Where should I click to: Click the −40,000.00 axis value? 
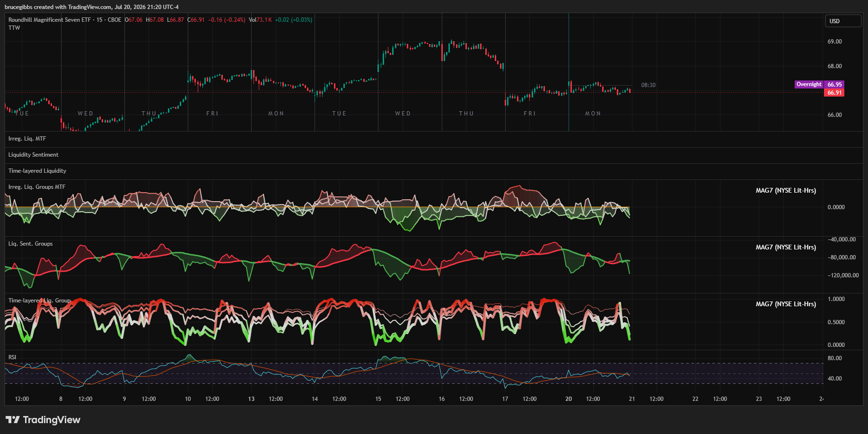[x=842, y=239]
